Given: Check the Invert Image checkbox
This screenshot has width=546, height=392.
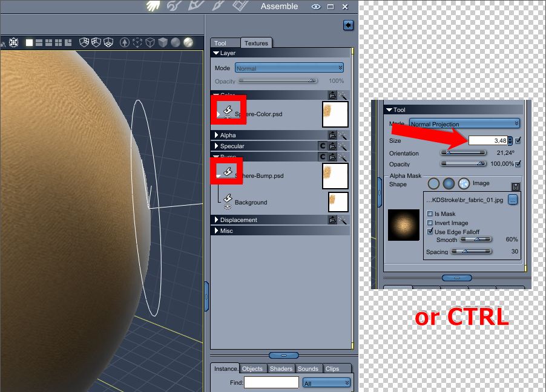Looking at the screenshot, I should tap(430, 223).
